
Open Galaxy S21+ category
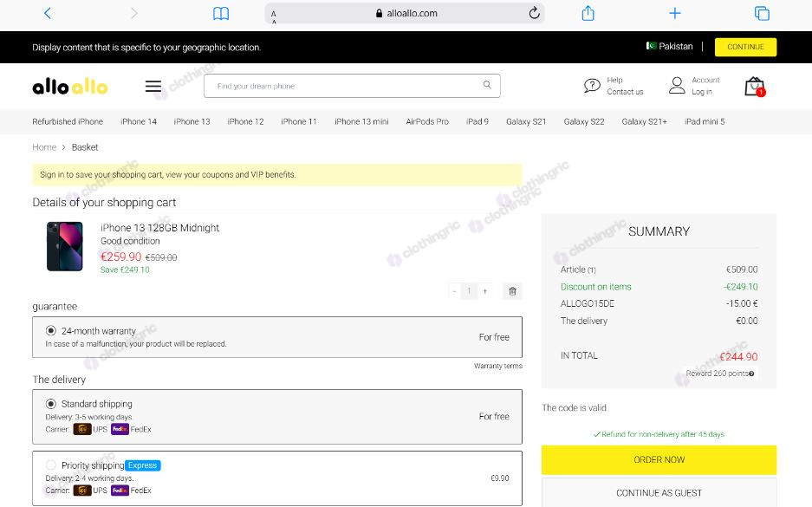tap(644, 121)
